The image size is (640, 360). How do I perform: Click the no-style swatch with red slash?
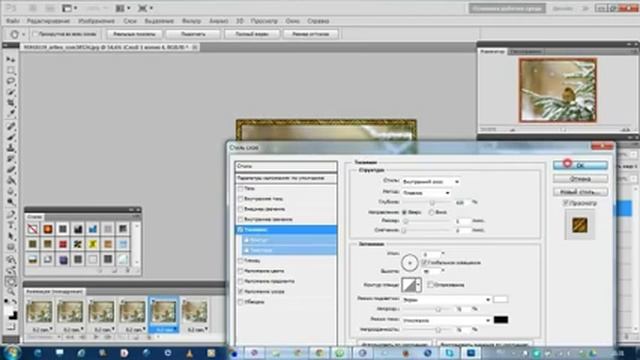33,229
